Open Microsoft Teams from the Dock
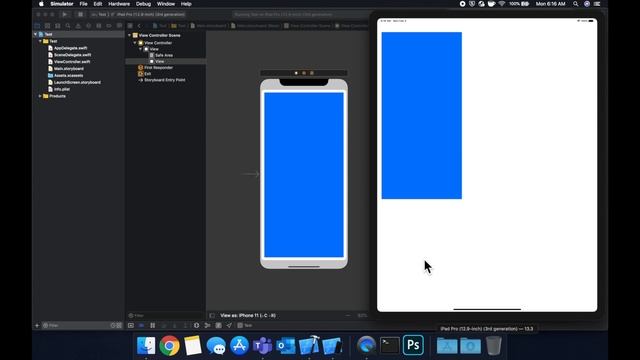Viewport: 640px width, 360px height. [262, 345]
